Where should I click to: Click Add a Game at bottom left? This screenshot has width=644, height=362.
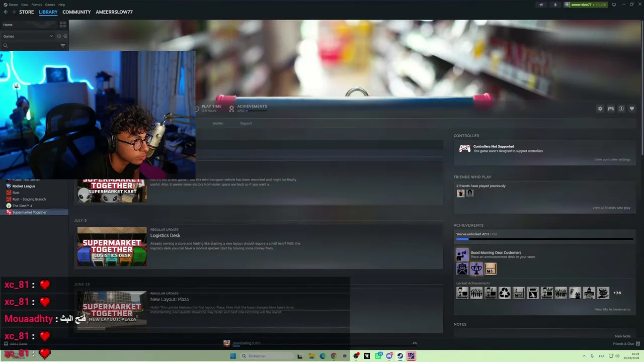click(16, 344)
